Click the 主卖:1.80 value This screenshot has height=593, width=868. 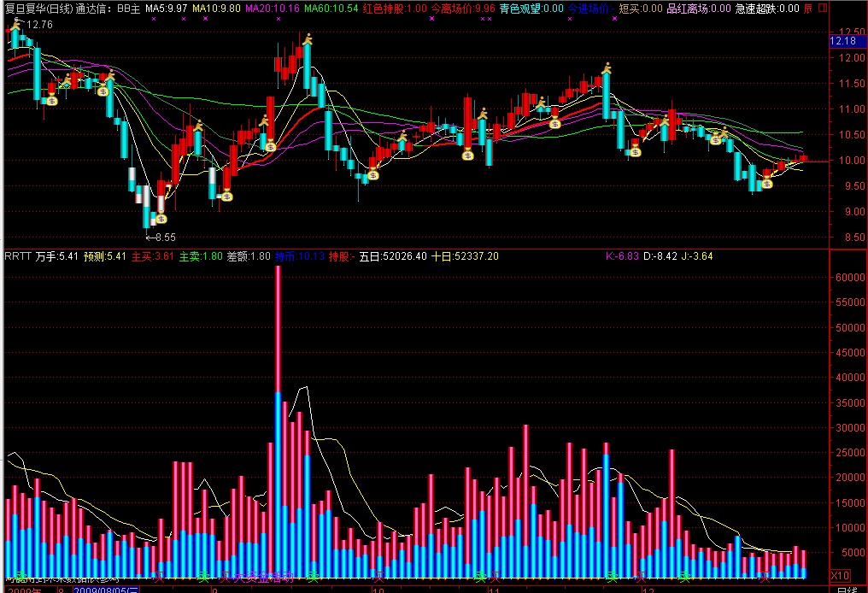(201, 256)
